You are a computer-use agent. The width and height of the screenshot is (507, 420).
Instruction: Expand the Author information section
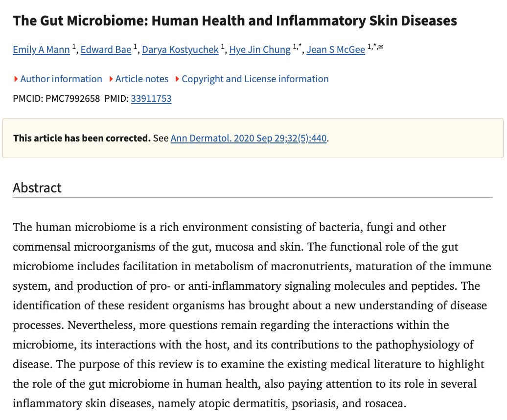click(x=61, y=79)
